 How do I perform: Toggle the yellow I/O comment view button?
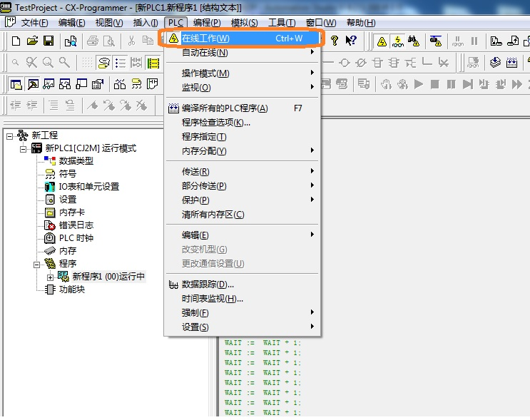[153, 63]
